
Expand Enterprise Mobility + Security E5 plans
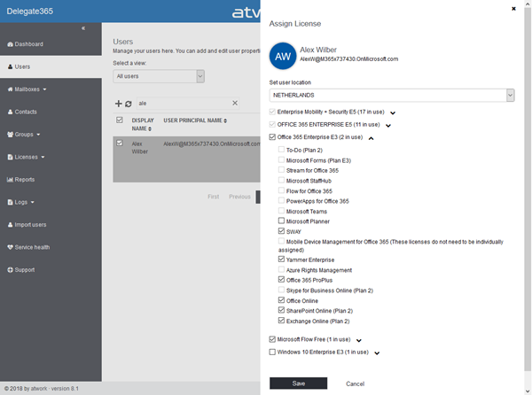tap(393, 112)
